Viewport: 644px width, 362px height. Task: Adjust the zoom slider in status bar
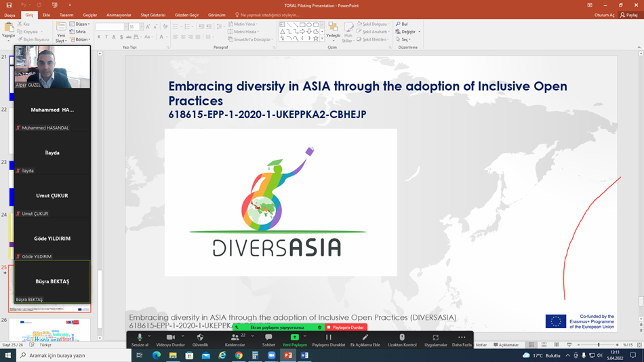(x=598, y=345)
